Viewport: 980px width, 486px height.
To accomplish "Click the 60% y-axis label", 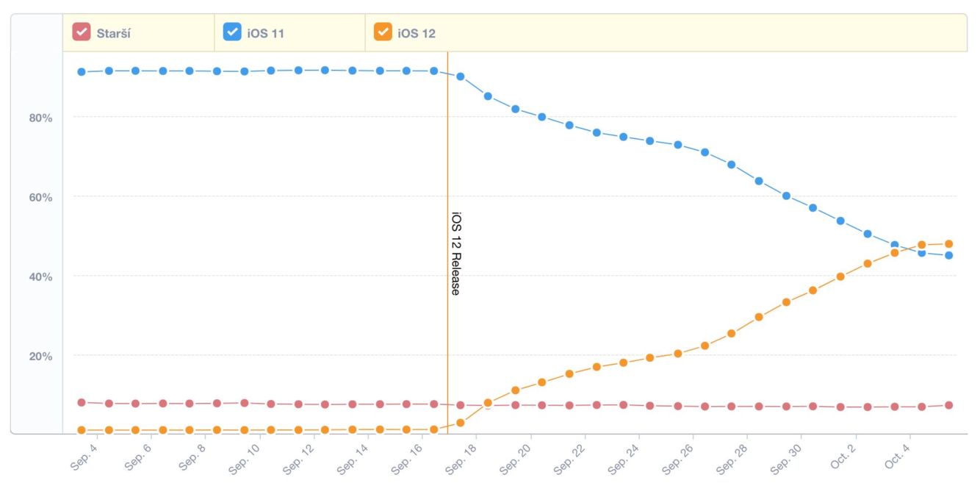I will coord(41,197).
